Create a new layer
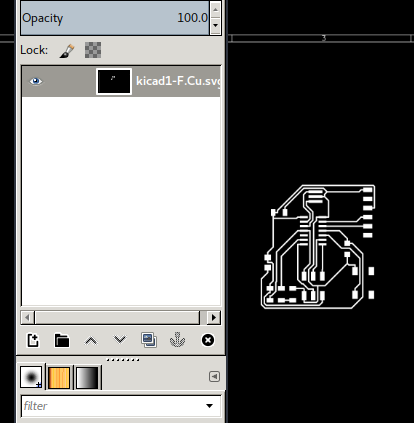 coord(33,340)
